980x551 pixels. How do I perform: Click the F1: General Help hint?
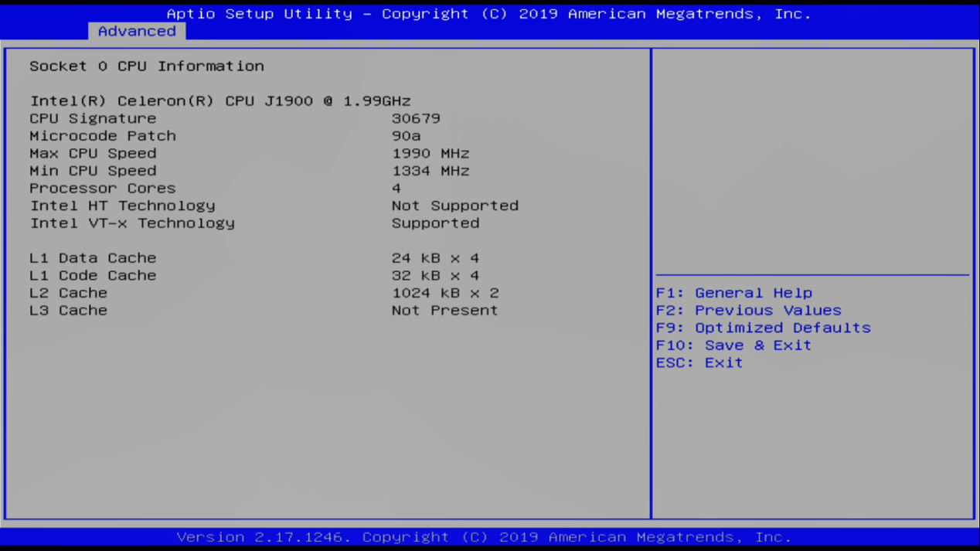pos(733,293)
